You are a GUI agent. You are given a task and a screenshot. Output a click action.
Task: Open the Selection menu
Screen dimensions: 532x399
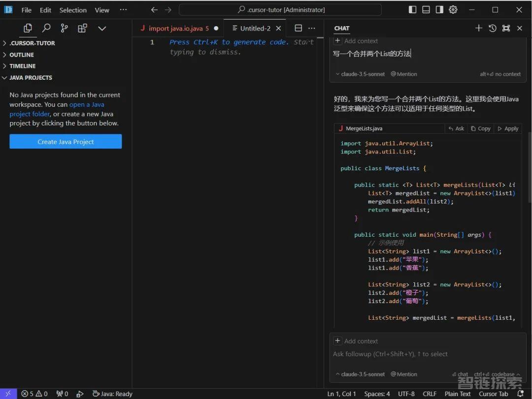(73, 10)
